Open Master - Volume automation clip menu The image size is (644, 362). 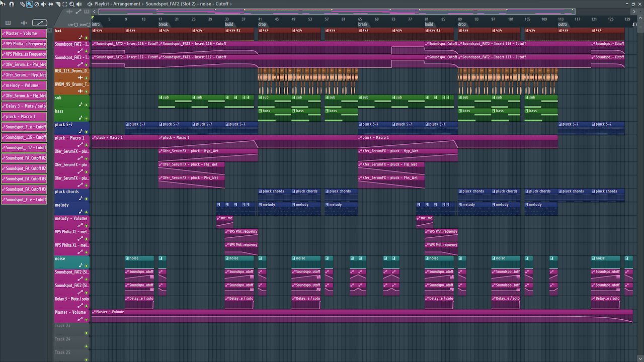pos(94,312)
